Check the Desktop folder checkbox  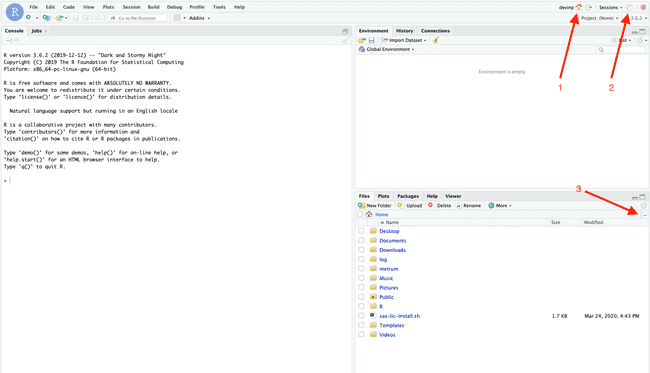[x=361, y=231]
